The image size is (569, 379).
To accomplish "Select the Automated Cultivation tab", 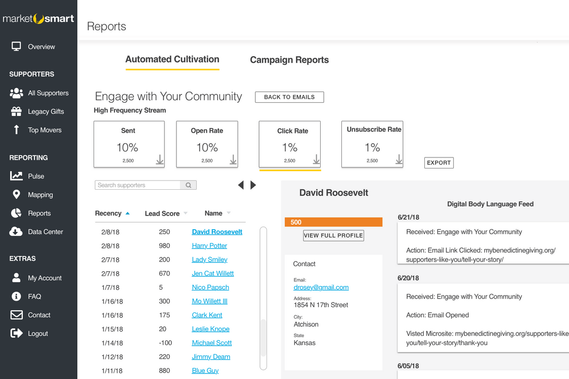I will 172,59.
